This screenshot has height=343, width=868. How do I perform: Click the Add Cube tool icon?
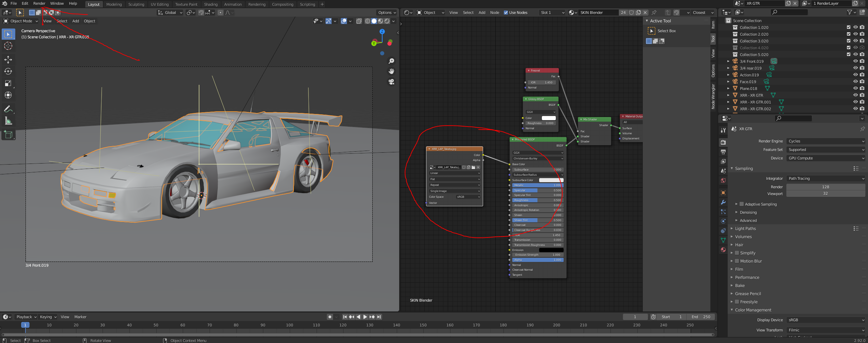pos(8,135)
